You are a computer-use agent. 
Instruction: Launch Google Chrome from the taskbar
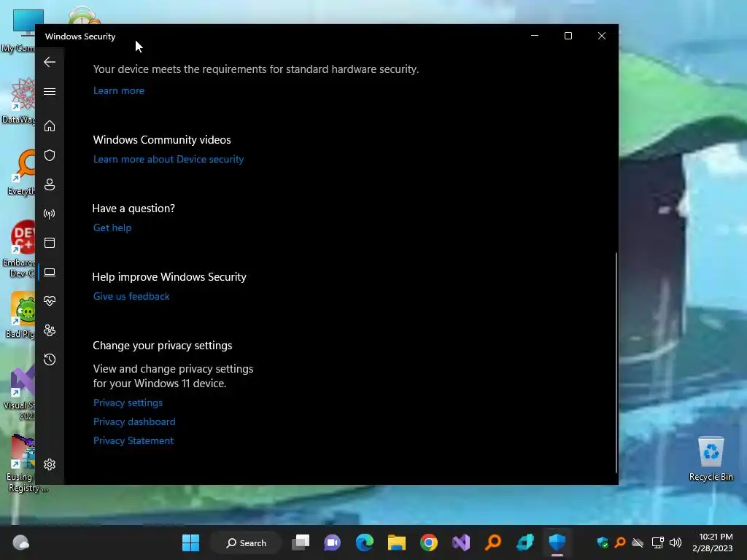pos(429,542)
